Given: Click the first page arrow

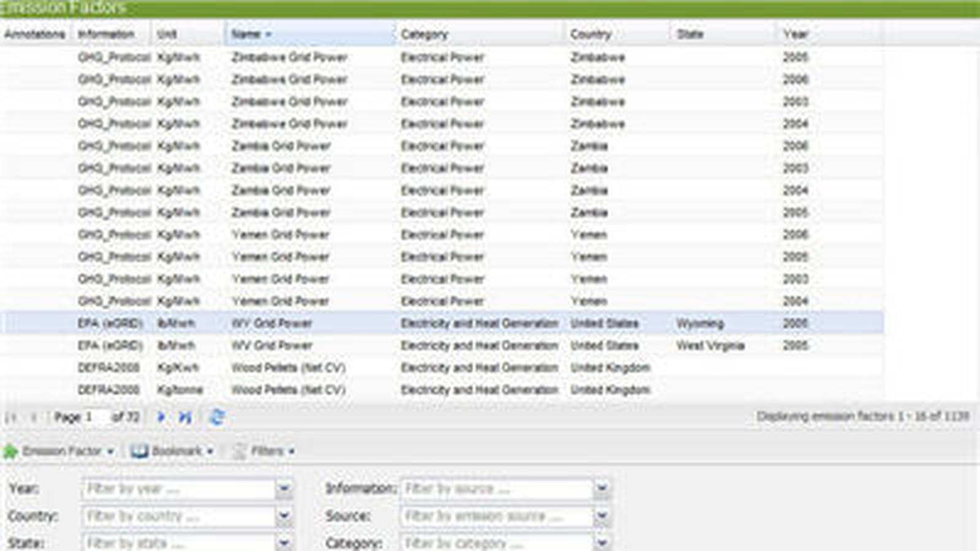Looking at the screenshot, I should point(10,418).
